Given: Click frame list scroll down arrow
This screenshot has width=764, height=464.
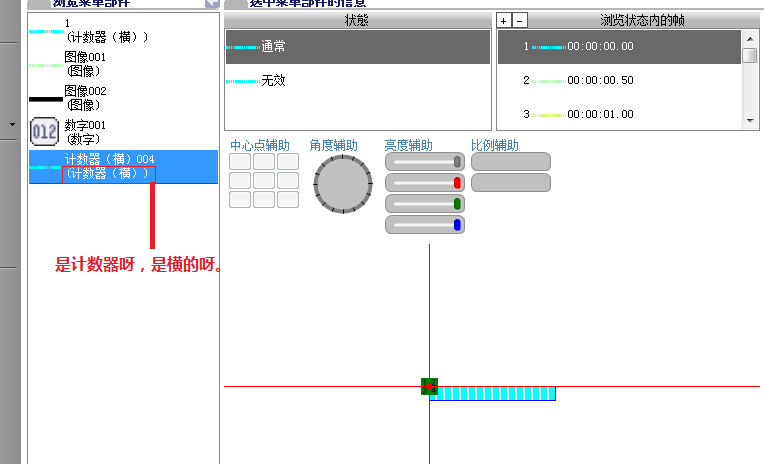Looking at the screenshot, I should [x=750, y=121].
